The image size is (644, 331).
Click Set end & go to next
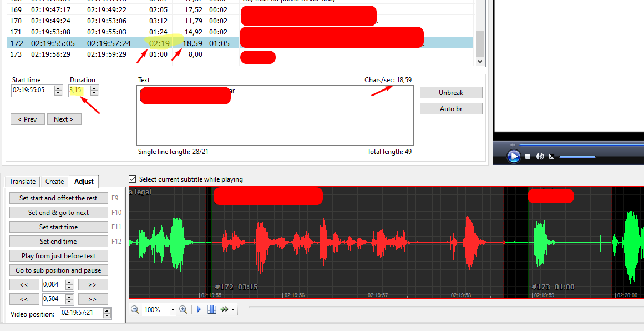click(58, 212)
